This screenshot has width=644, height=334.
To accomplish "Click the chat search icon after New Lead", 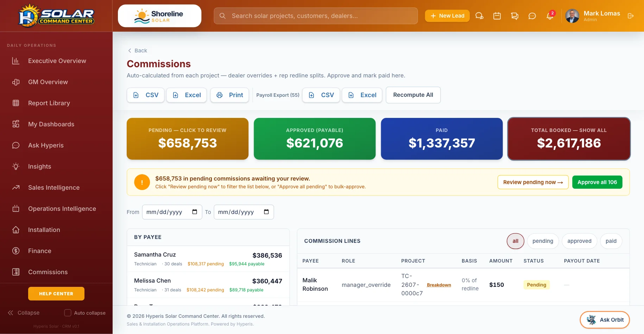I will 479,16.
